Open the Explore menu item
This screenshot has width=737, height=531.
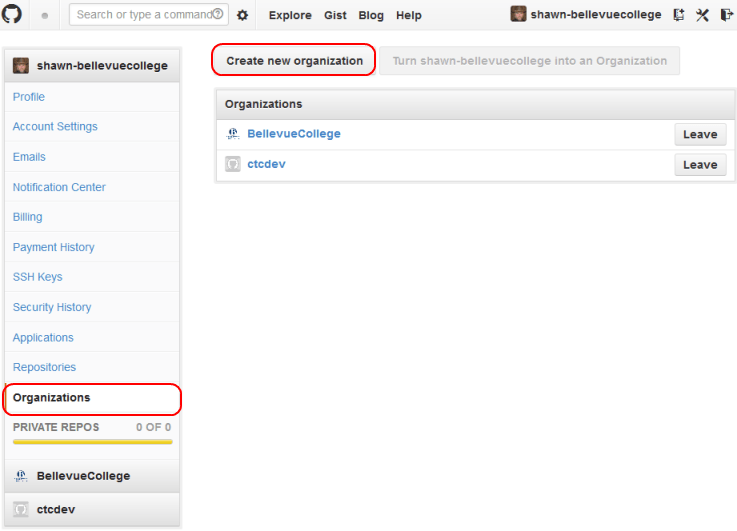(290, 16)
